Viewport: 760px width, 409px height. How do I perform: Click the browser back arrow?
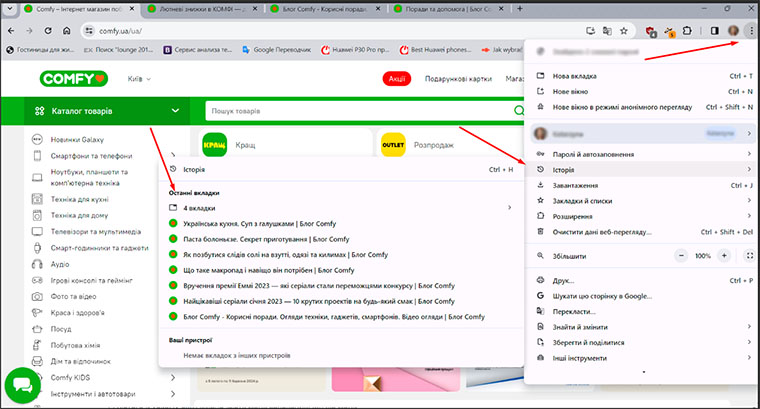[x=11, y=31]
